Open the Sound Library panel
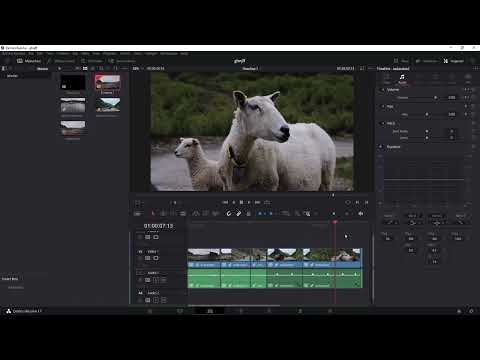Screen dimensions: 480x360 point(122,61)
